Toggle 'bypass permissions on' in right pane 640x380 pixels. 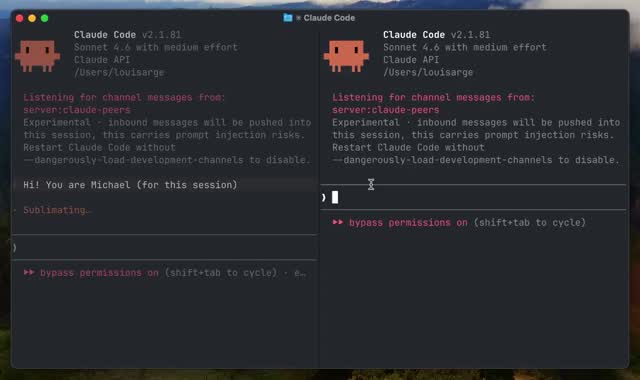[408, 222]
